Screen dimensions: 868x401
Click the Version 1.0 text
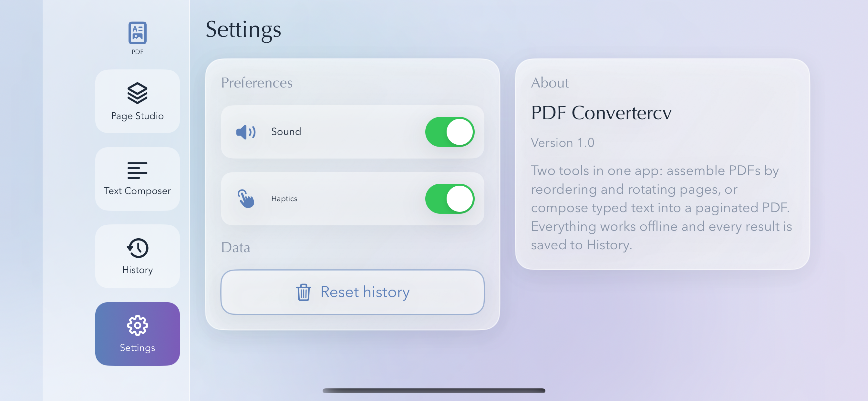[563, 143]
